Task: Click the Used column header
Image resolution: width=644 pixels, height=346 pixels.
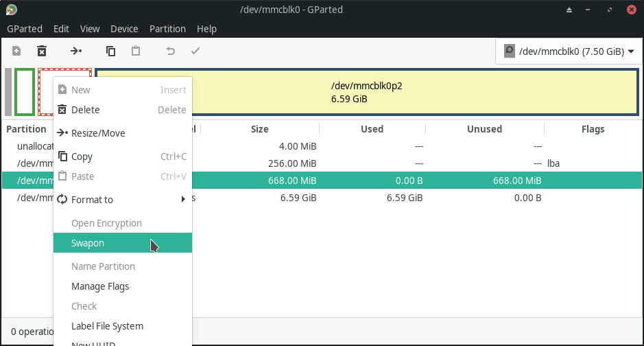Action: [x=372, y=129]
